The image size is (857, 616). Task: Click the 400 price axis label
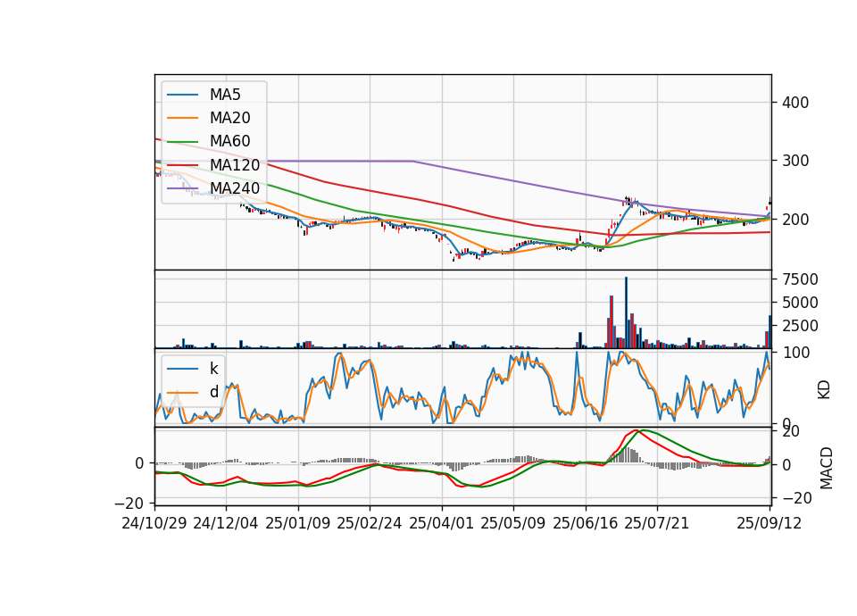tap(795, 103)
